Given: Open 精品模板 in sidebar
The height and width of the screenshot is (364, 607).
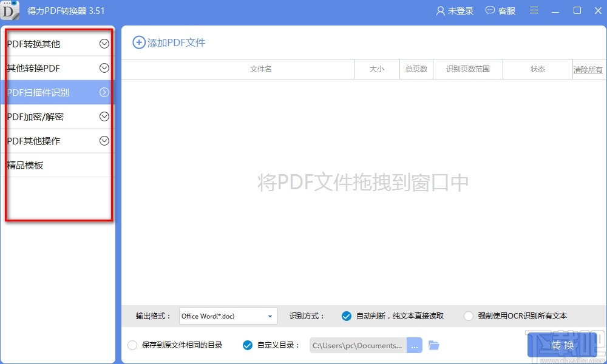Looking at the screenshot, I should pos(58,165).
